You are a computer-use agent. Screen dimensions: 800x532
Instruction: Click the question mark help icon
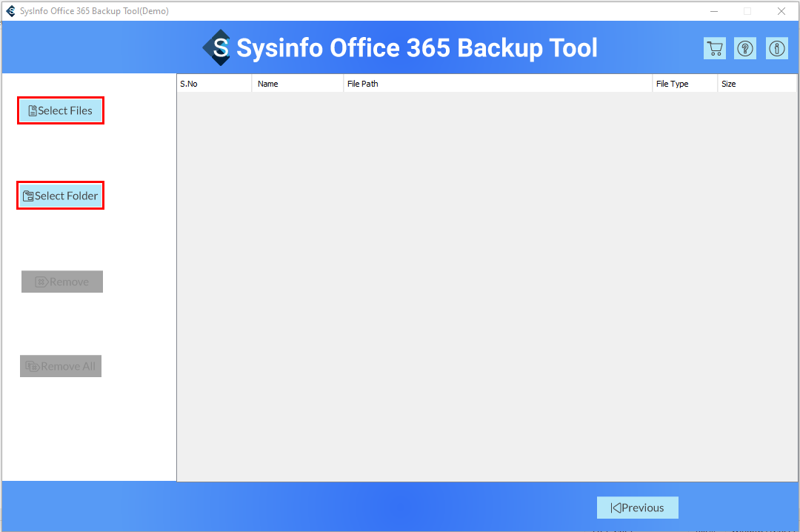(745, 48)
